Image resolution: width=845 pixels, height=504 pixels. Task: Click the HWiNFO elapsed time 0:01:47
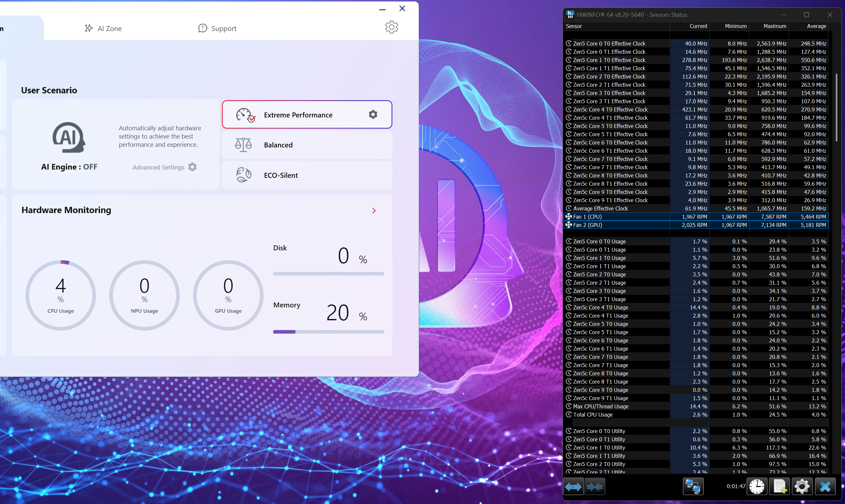coord(736,487)
